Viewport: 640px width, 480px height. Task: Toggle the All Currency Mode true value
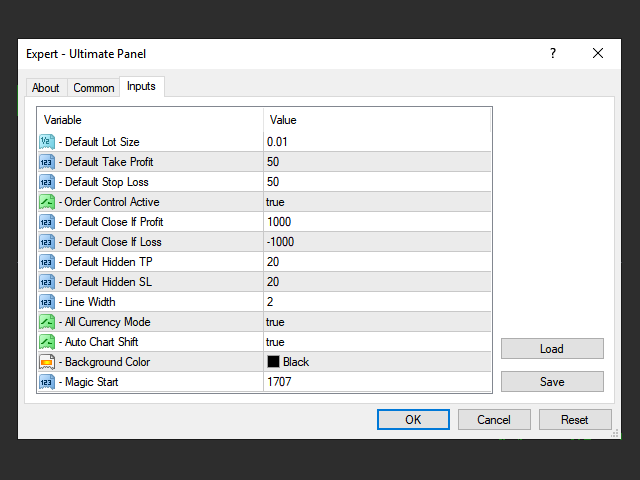pos(276,322)
